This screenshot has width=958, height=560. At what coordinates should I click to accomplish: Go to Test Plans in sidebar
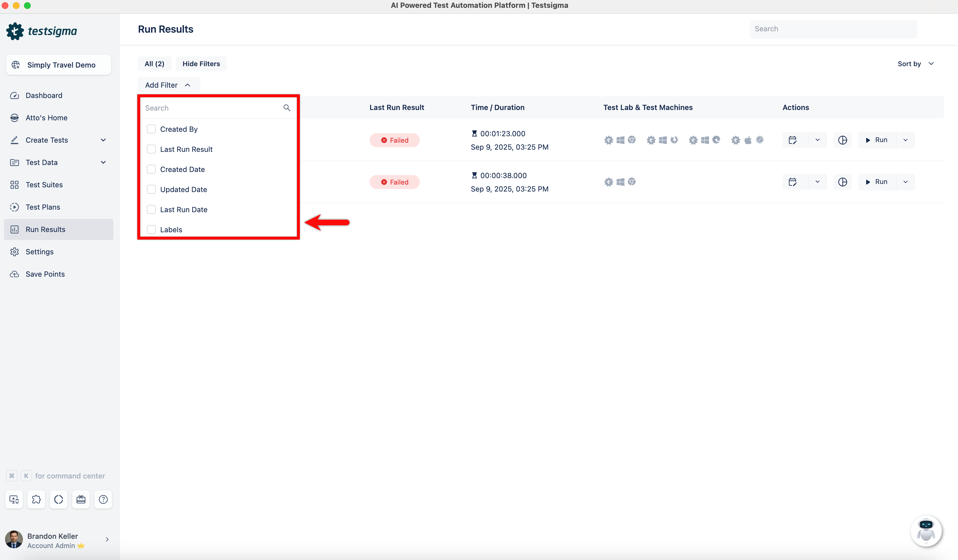43,207
